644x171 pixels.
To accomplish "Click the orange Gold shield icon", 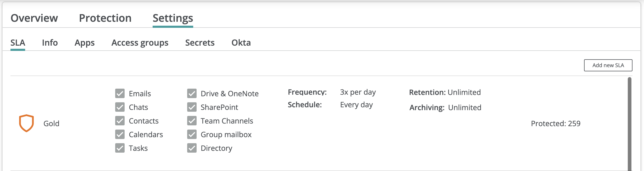I will tap(26, 123).
